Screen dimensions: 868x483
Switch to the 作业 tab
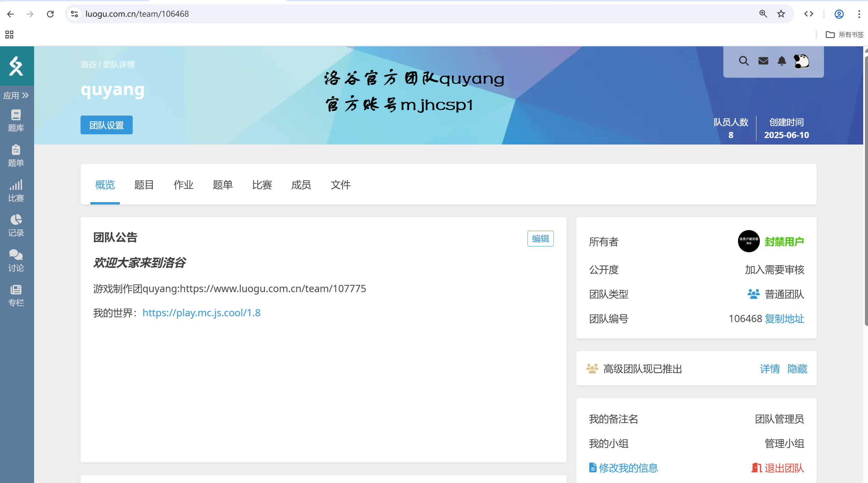pos(183,185)
